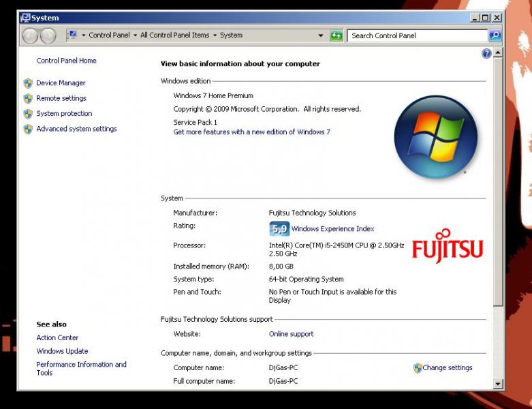532x409 pixels.
Task: Click the System window title icon
Action: point(25,18)
